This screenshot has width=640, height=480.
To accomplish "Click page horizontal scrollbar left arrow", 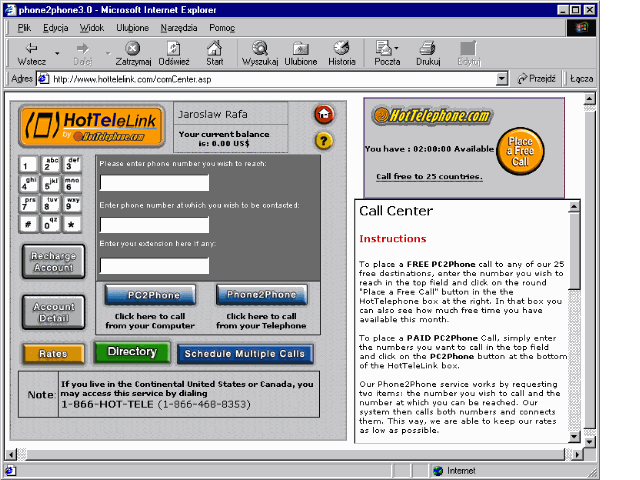I will pyautogui.click(x=11, y=454).
